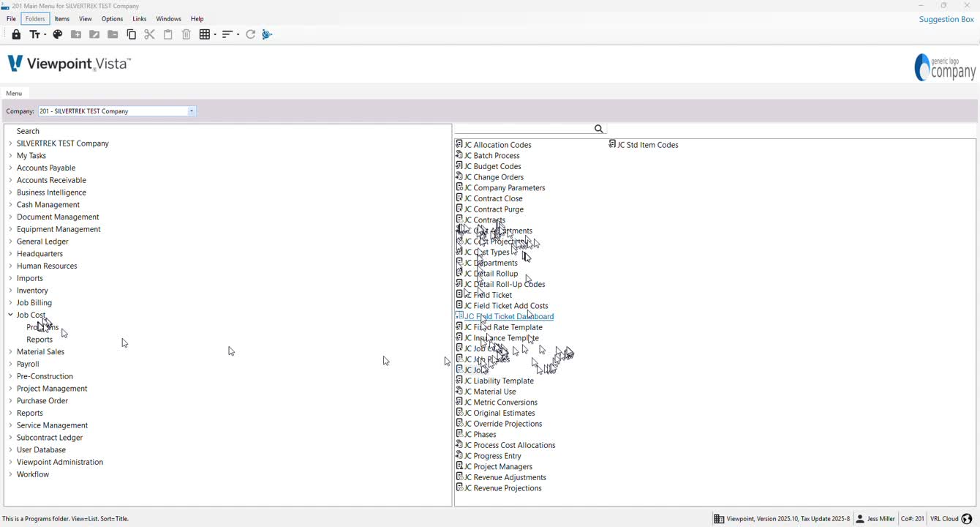The image size is (980, 527).
Task: Expand the Workflow folder
Action: 10,474
